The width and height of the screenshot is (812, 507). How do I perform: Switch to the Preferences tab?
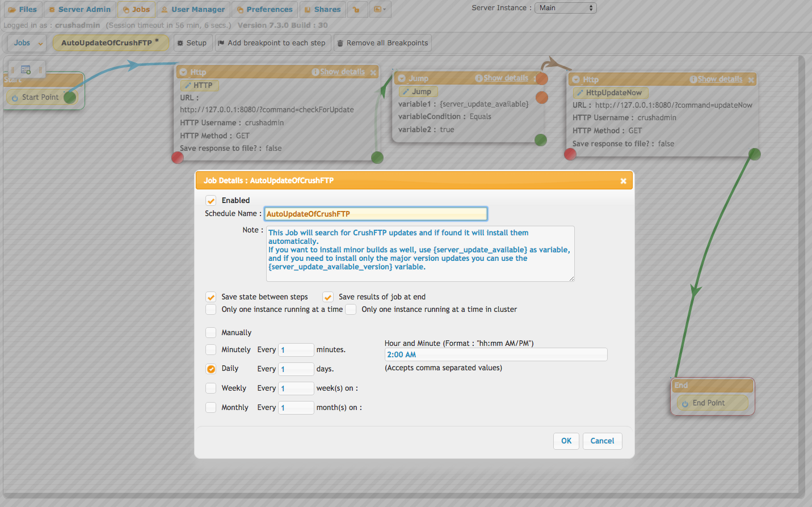coord(264,10)
